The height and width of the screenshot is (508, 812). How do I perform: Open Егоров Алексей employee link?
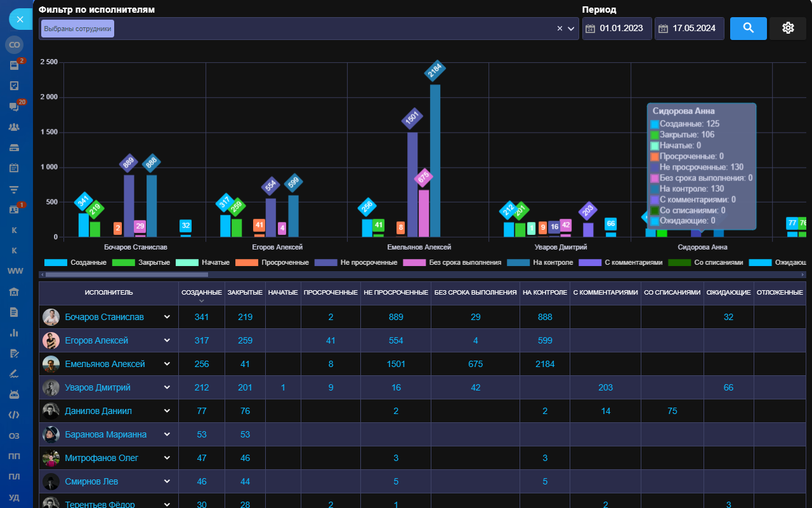point(96,340)
